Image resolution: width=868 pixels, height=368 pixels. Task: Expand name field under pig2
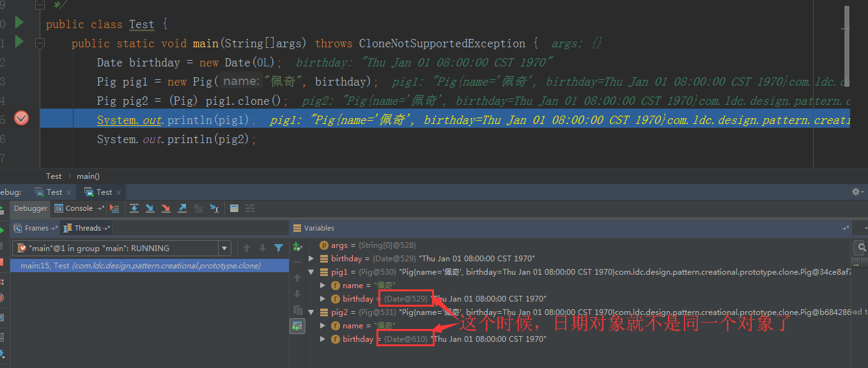coord(323,326)
